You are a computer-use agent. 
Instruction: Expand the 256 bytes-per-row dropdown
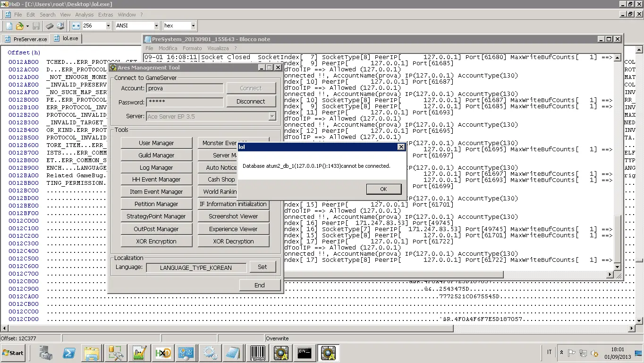108,26
